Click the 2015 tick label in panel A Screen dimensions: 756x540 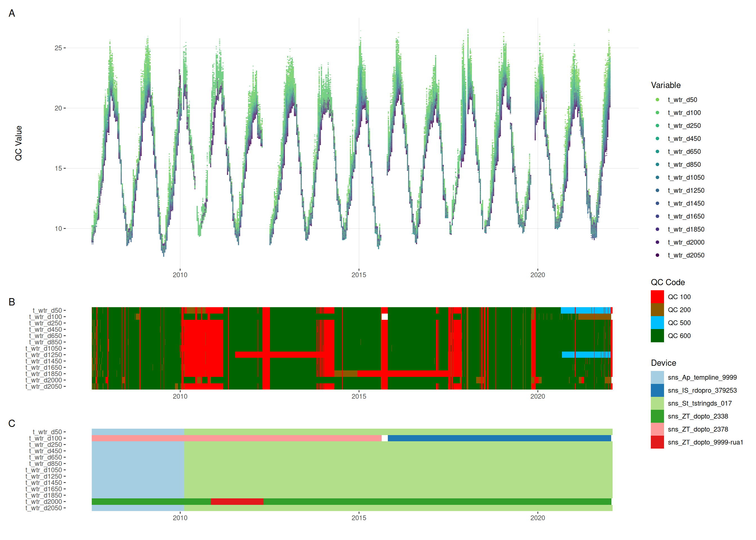(x=359, y=275)
